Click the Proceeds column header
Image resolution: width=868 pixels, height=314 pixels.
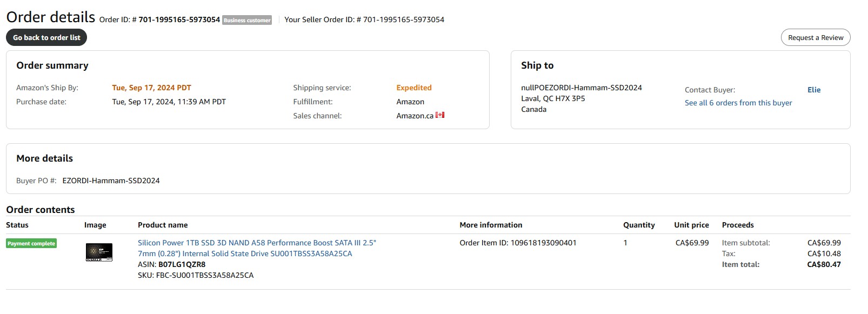[738, 225]
